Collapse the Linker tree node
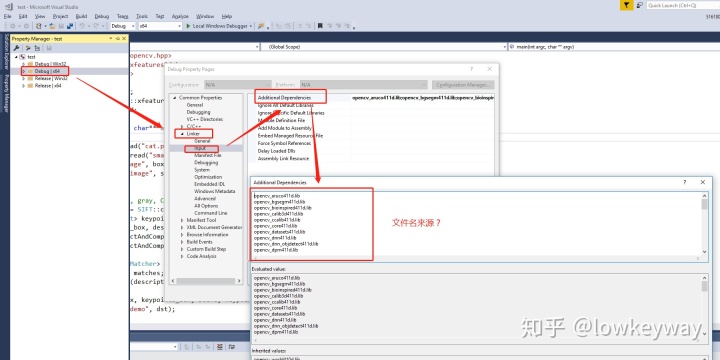Image resolution: width=720 pixels, height=360 pixels. tap(182, 134)
